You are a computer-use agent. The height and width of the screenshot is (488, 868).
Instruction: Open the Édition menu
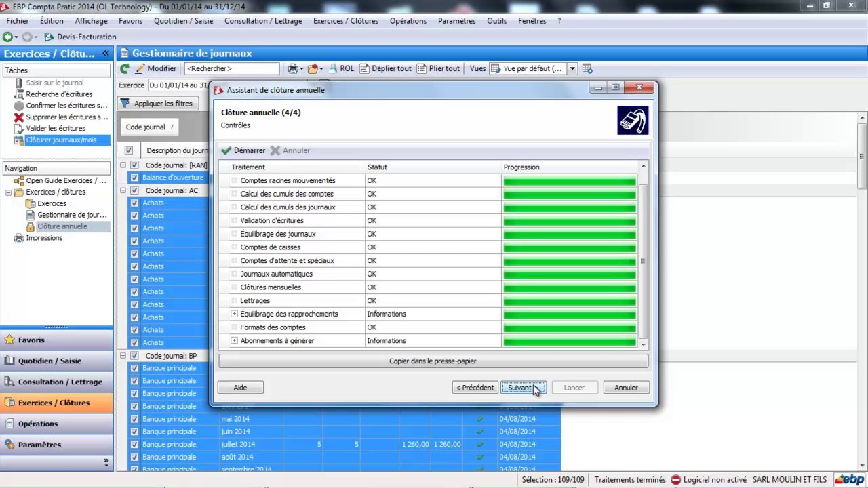[52, 21]
